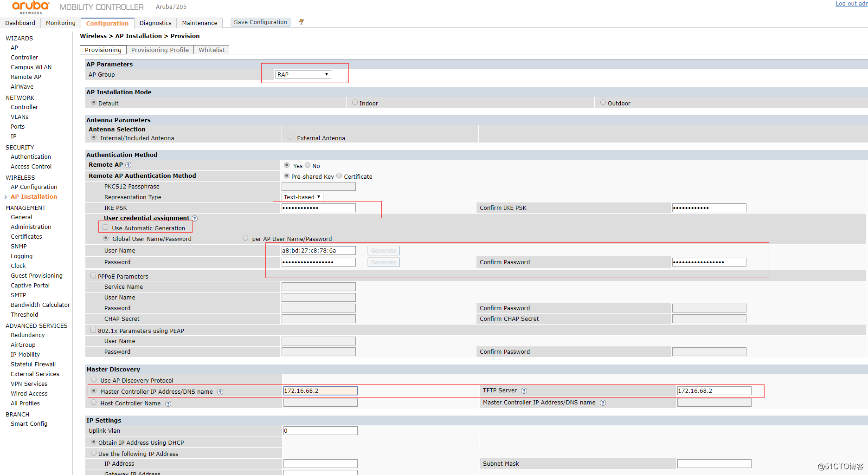Open the AP Group dropdown
This screenshot has width=868, height=475.
click(303, 74)
